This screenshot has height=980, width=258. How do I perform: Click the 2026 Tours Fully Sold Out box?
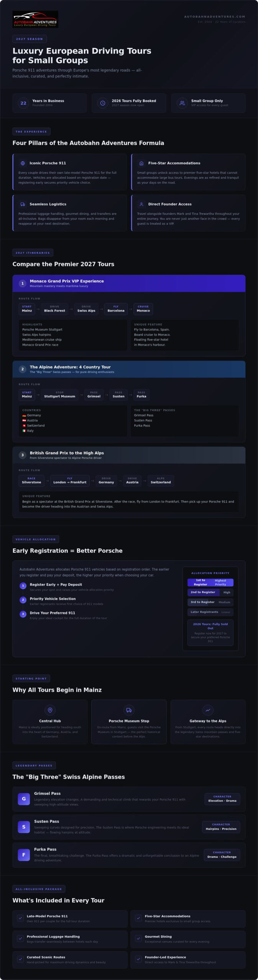tap(210, 632)
